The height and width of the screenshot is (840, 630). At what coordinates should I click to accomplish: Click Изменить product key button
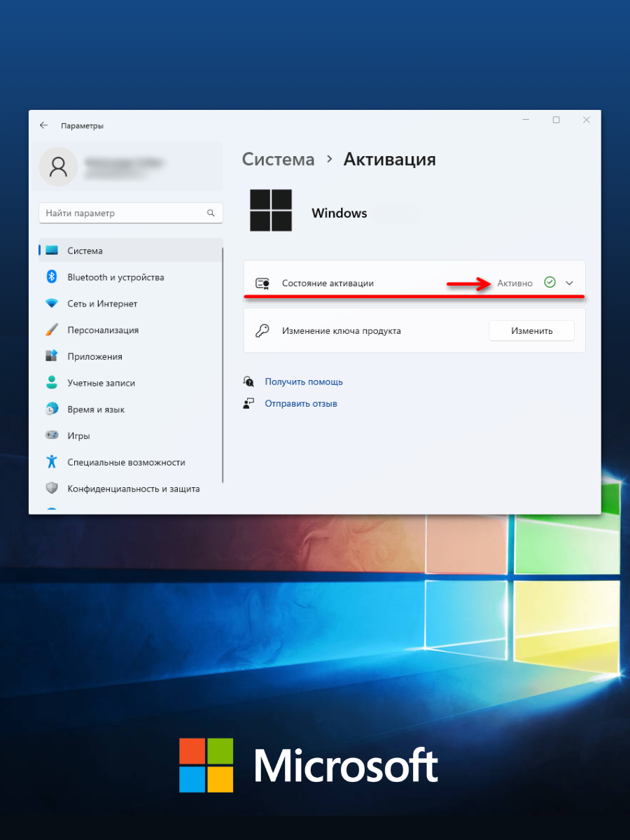531,330
